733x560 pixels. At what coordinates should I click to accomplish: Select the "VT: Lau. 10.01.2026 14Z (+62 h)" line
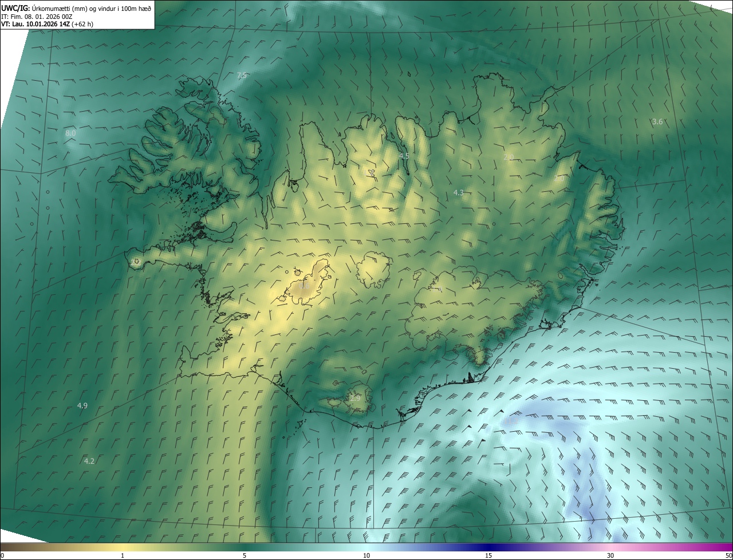point(47,24)
